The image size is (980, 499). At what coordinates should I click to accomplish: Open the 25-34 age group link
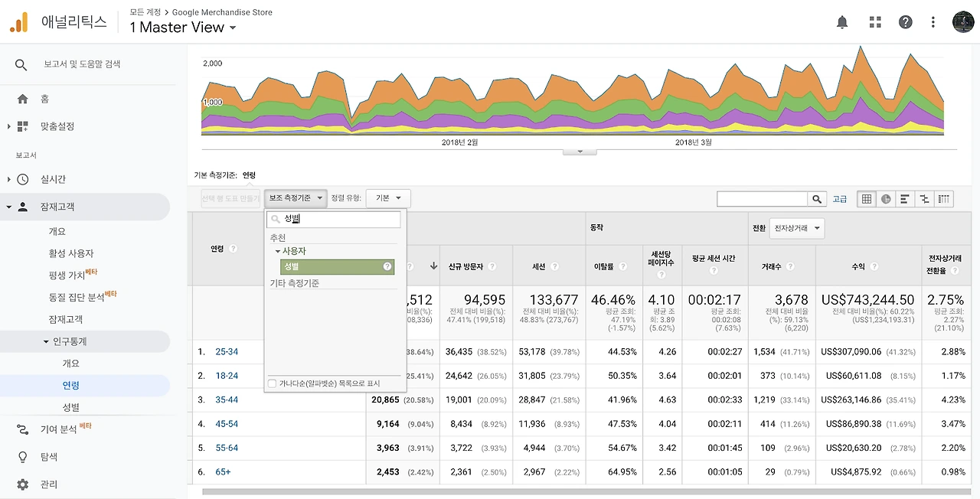[227, 352]
